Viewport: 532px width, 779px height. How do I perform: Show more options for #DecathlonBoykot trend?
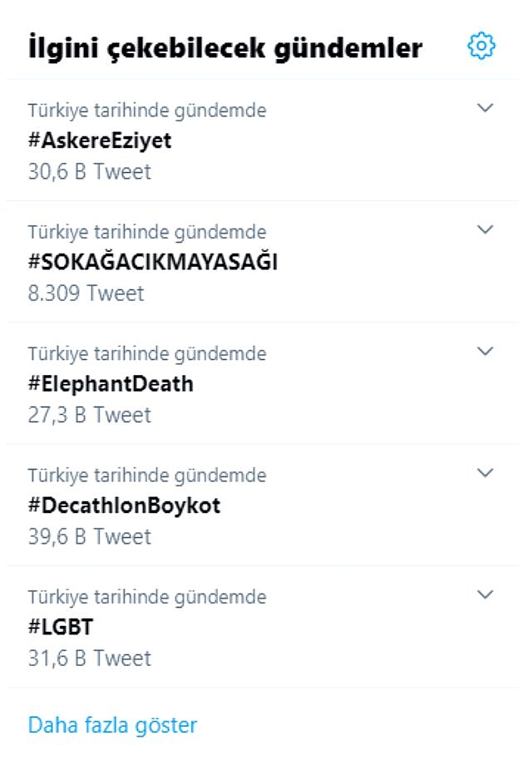485,473
